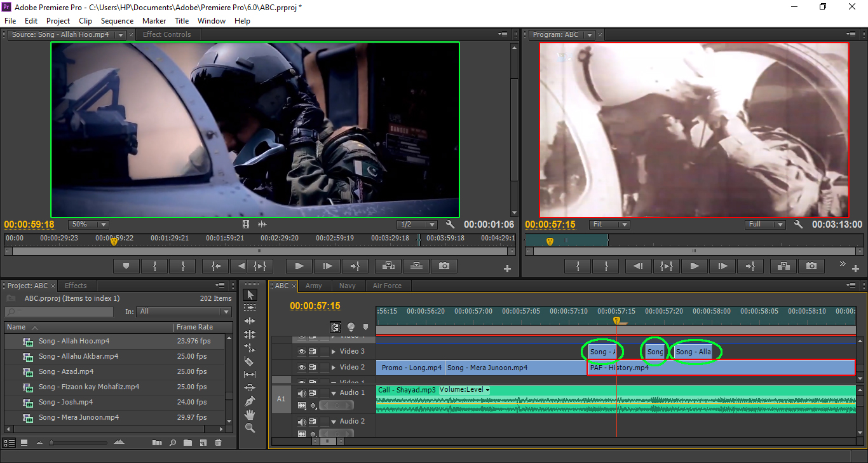The height and width of the screenshot is (463, 868).
Task: Play the Program monitor sequence
Action: 695,266
